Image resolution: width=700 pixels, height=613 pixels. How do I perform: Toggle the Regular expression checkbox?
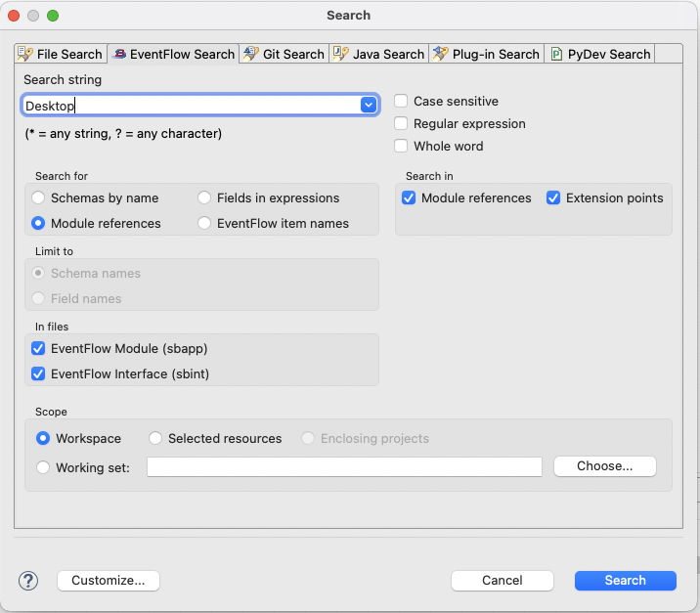(401, 124)
